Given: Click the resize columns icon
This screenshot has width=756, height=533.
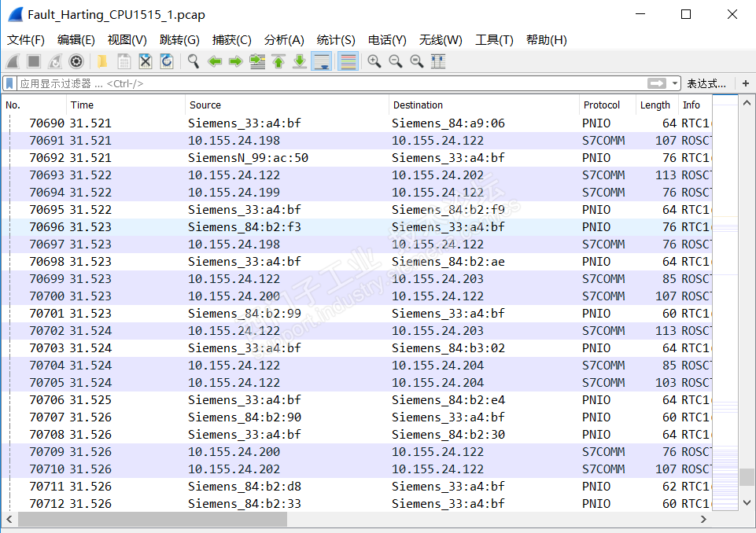Looking at the screenshot, I should (x=437, y=61).
